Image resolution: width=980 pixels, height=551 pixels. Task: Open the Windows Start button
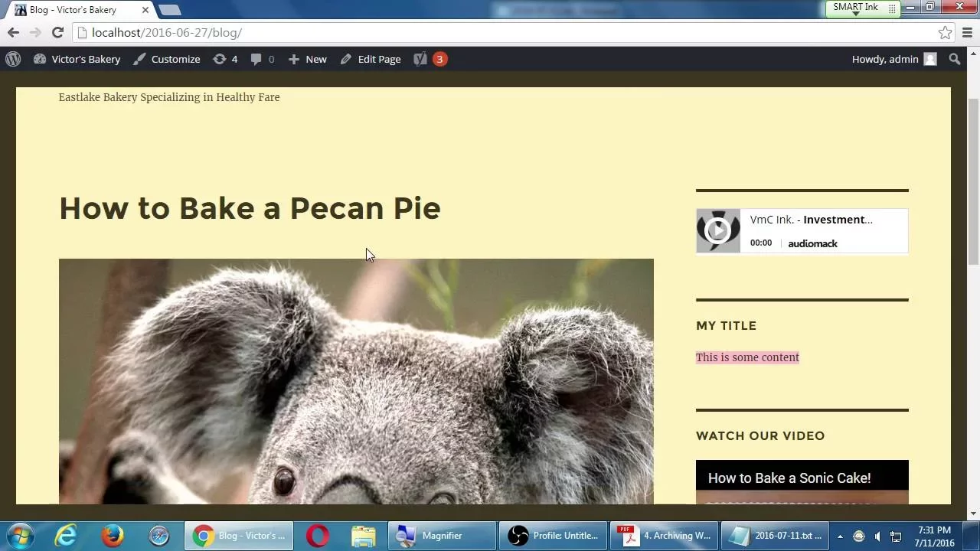pyautogui.click(x=19, y=536)
